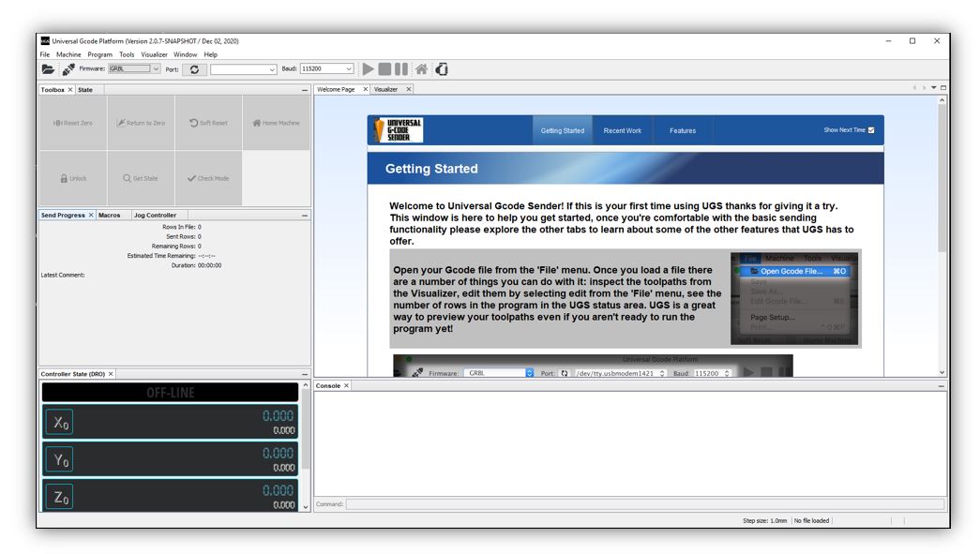
Task: Open the Program menu
Action: click(100, 55)
